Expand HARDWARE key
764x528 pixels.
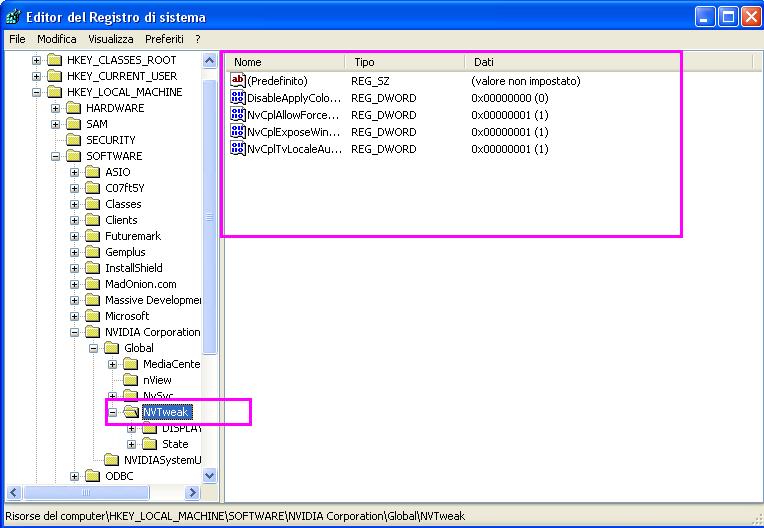[x=56, y=109]
